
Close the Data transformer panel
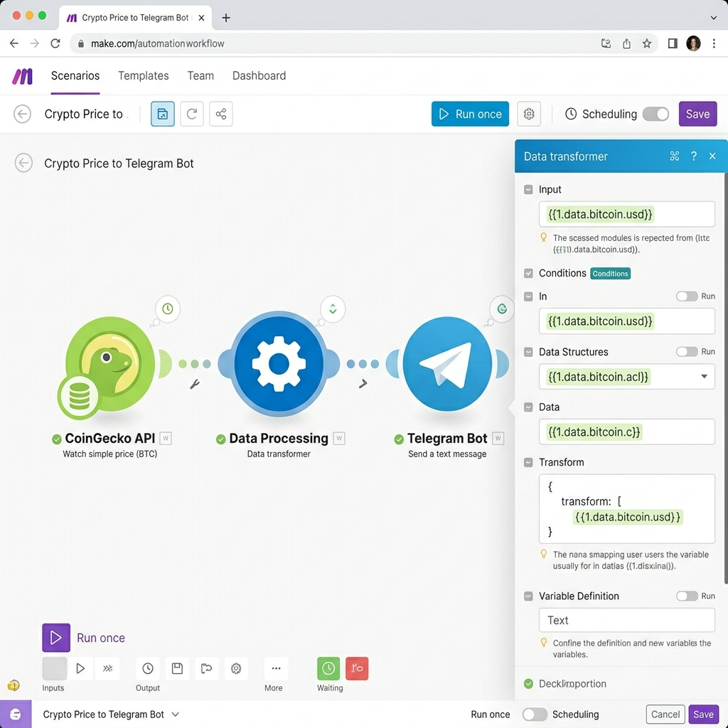(x=712, y=156)
